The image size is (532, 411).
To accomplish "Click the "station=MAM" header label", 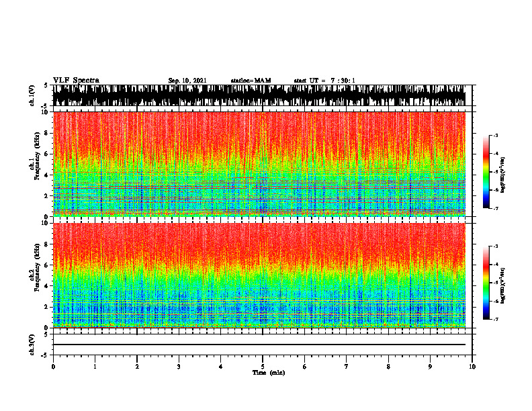I will (x=251, y=81).
